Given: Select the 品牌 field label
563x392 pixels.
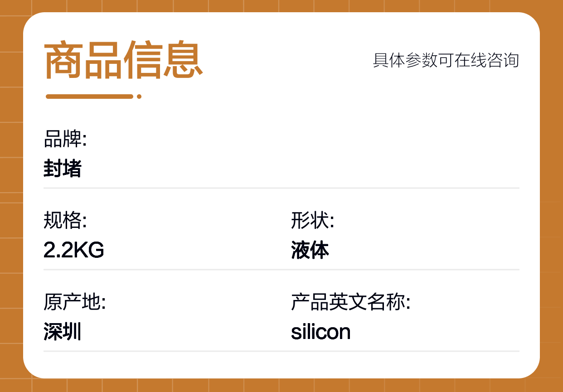Looking at the screenshot, I should (x=65, y=139).
